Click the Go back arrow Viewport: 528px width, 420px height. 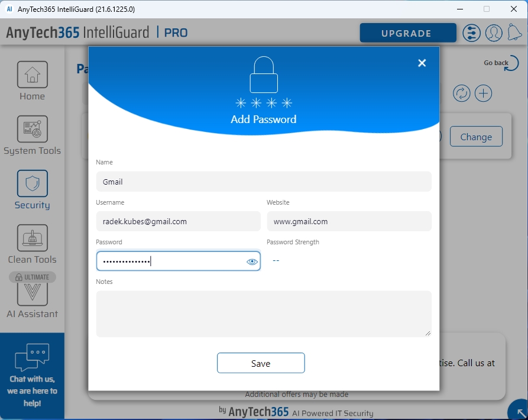pos(501,63)
